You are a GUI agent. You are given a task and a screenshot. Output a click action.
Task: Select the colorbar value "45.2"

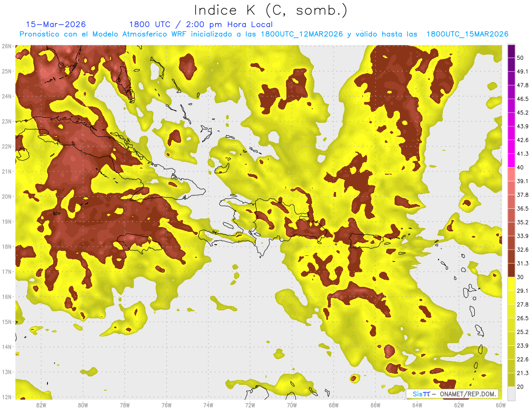522,113
